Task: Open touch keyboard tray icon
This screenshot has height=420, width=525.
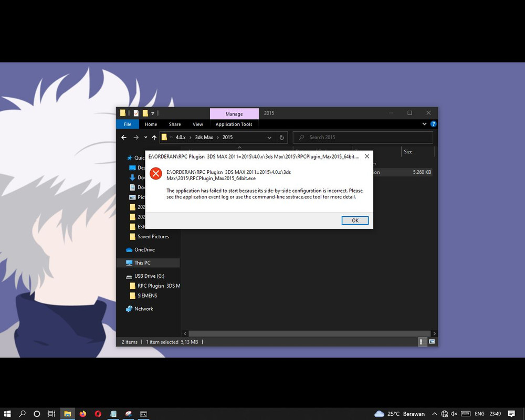Action: [465, 414]
